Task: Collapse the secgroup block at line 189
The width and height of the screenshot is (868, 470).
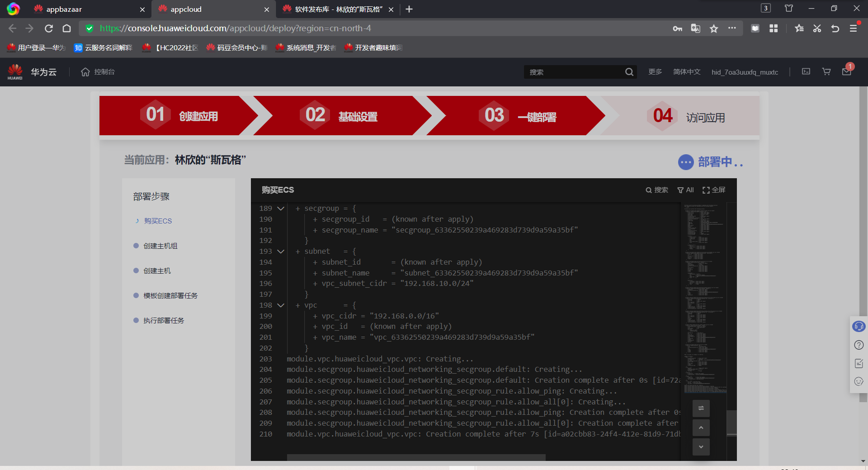Action: click(281, 209)
